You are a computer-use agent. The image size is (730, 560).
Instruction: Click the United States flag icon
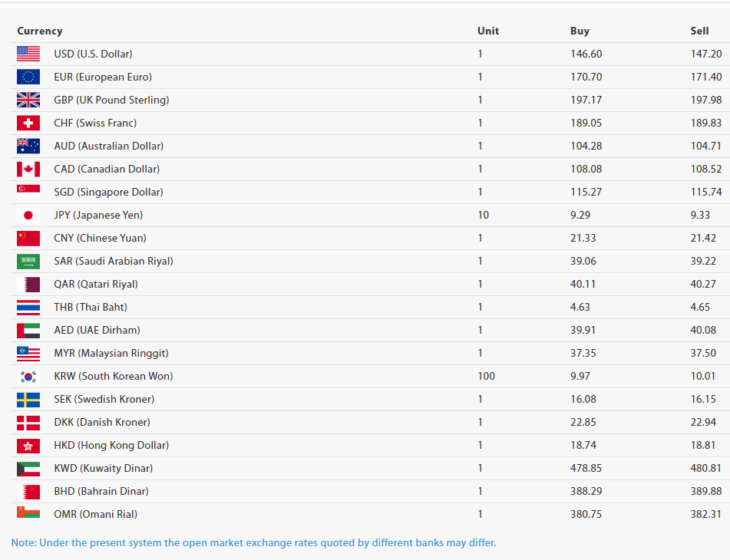pyautogui.click(x=28, y=54)
